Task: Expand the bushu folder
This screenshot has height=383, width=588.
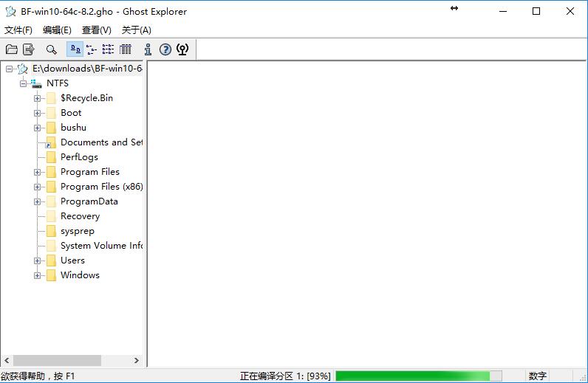Action: [37, 128]
